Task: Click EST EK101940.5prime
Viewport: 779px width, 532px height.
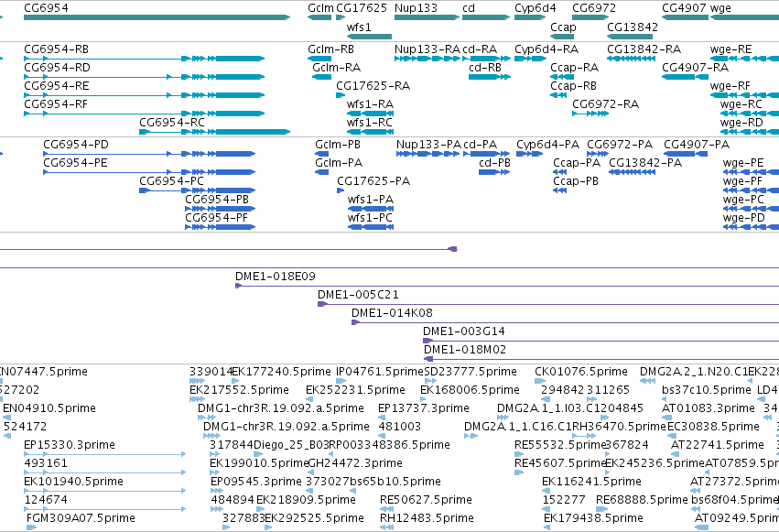Action: [x=105, y=491]
